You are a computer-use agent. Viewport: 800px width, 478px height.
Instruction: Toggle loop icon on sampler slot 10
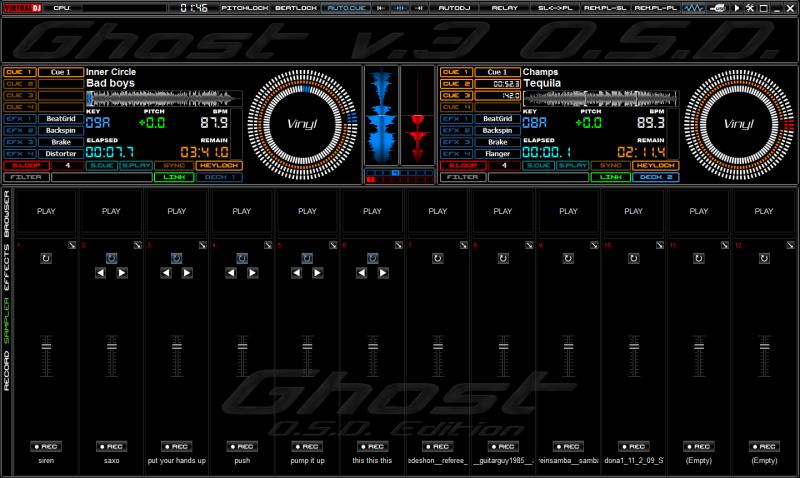[x=634, y=259]
